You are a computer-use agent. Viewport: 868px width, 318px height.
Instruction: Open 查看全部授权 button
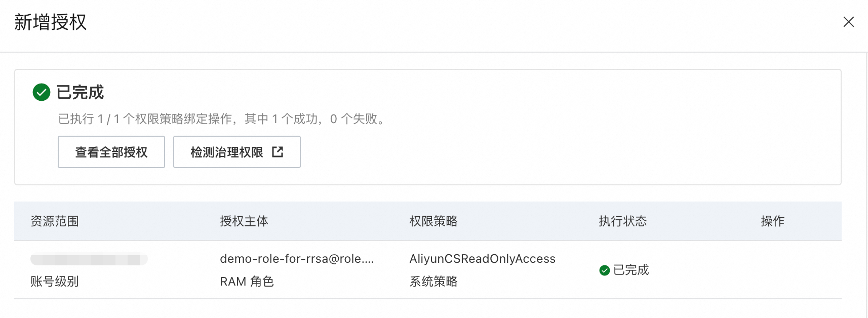[111, 152]
